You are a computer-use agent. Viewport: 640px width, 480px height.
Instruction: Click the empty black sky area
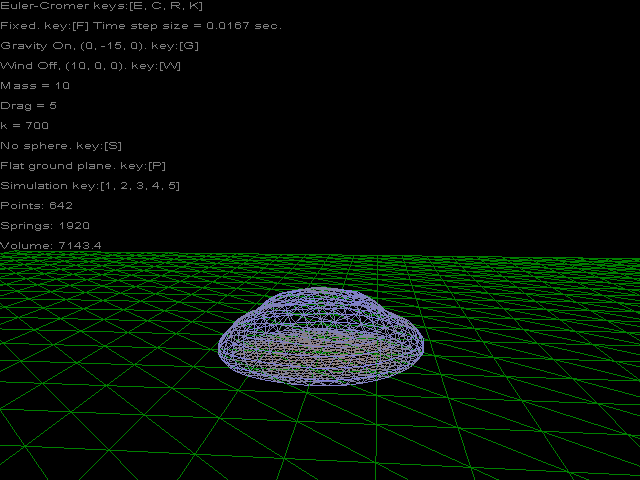(450, 120)
